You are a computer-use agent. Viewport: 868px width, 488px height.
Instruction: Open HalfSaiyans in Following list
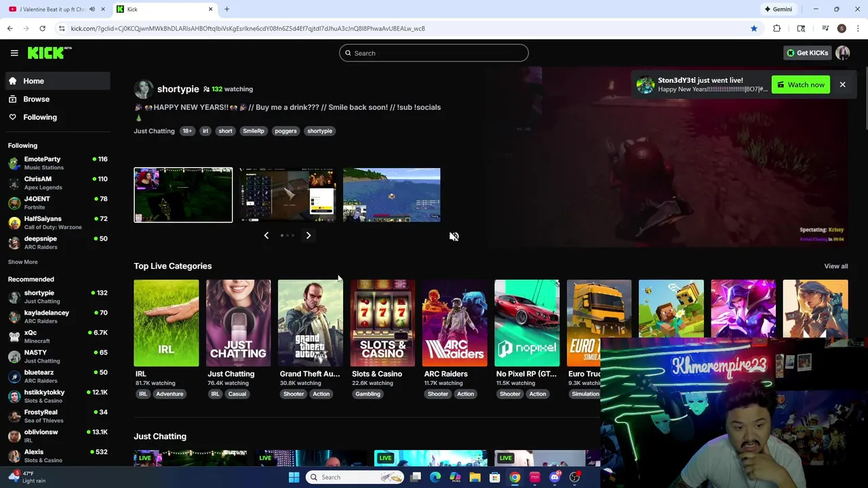click(57, 222)
